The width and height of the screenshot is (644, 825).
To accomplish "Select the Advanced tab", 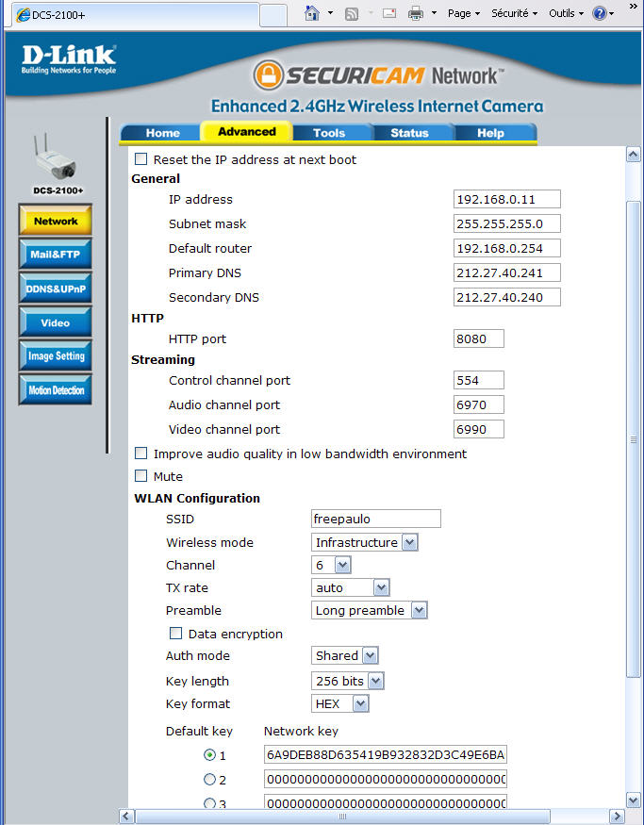I will pyautogui.click(x=247, y=132).
